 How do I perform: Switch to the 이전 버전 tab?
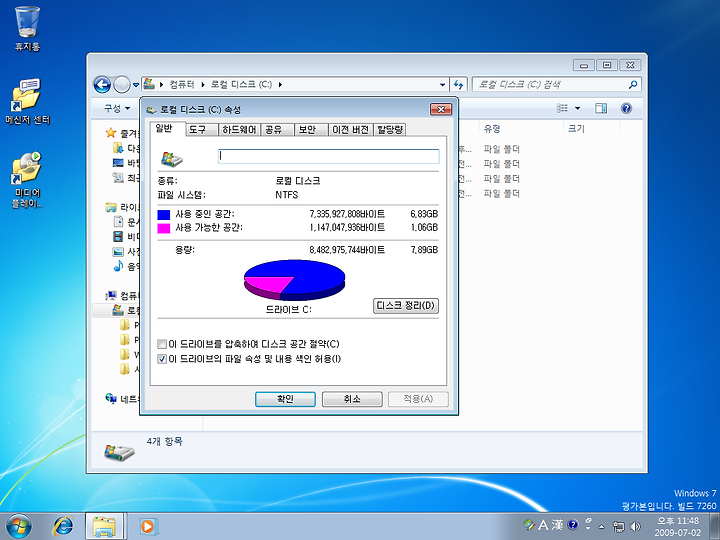(351, 130)
